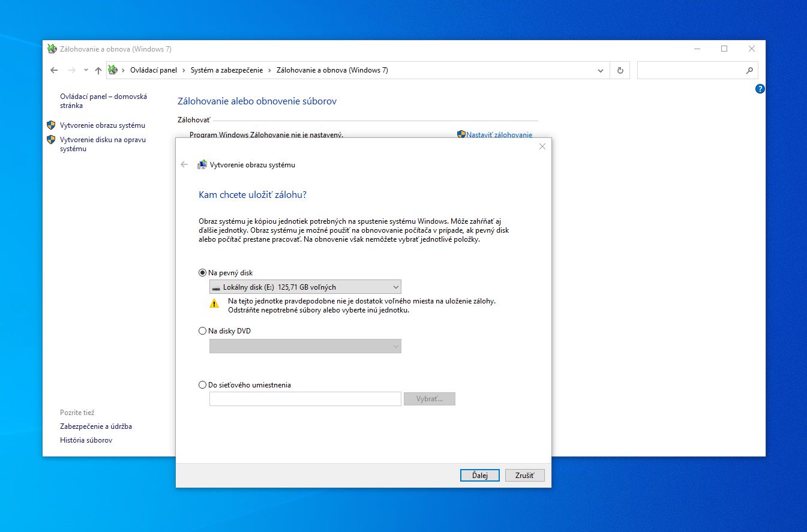
Task: Click the search magnifier icon
Action: (x=749, y=70)
